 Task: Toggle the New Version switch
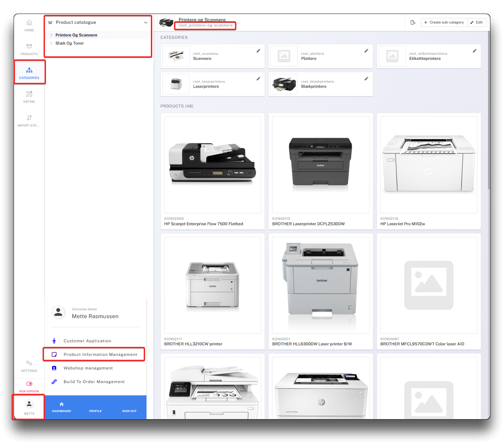29,384
